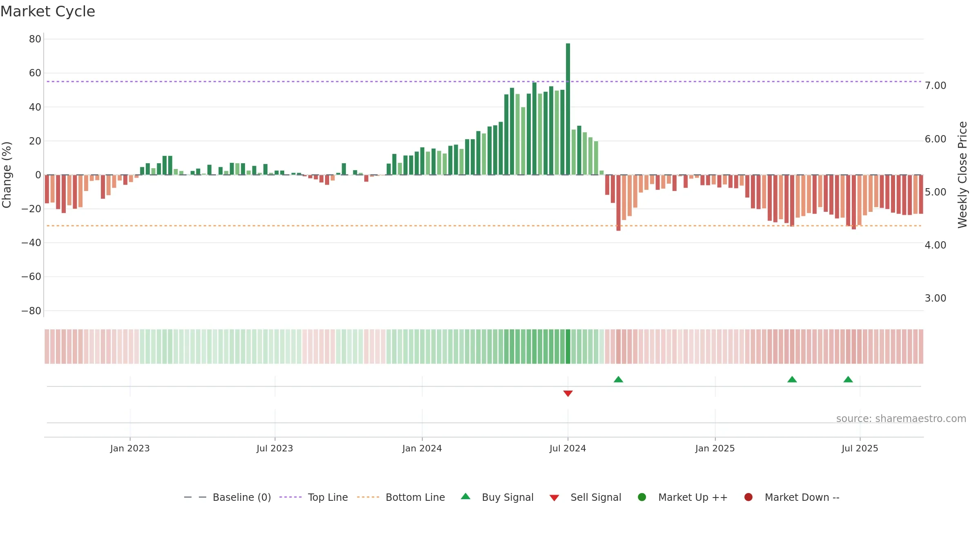Viewport: 980px width, 551px height.
Task: Click the deepest red bar after Jul 2024
Action: click(x=618, y=203)
